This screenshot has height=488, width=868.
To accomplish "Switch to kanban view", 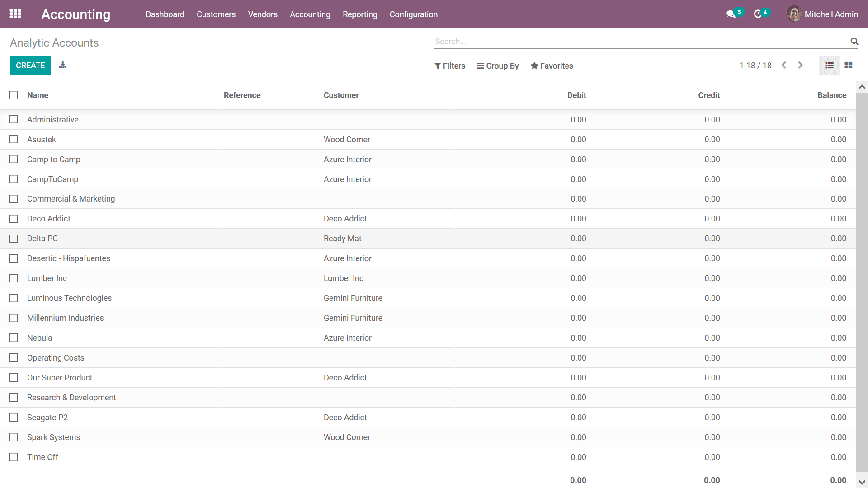I will click(x=849, y=66).
